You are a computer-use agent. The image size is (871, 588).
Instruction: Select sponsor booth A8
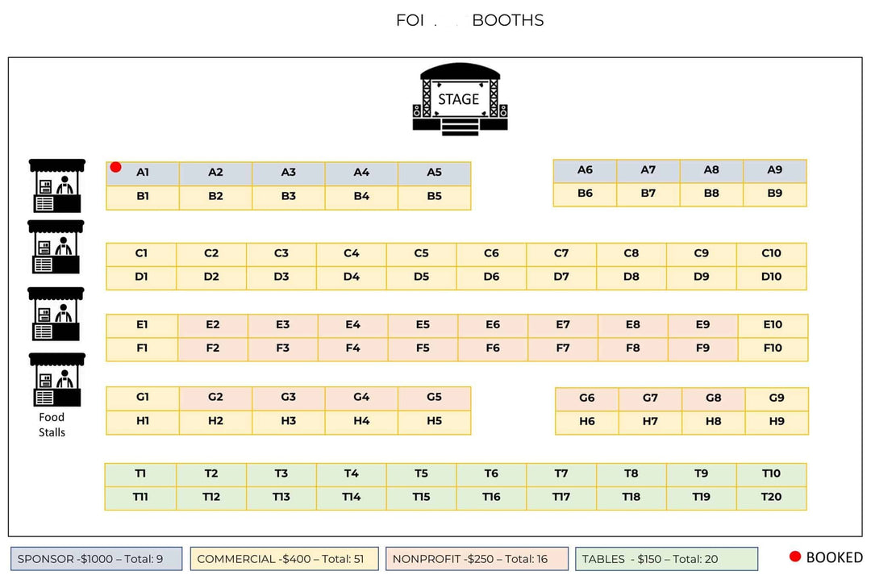tap(711, 171)
